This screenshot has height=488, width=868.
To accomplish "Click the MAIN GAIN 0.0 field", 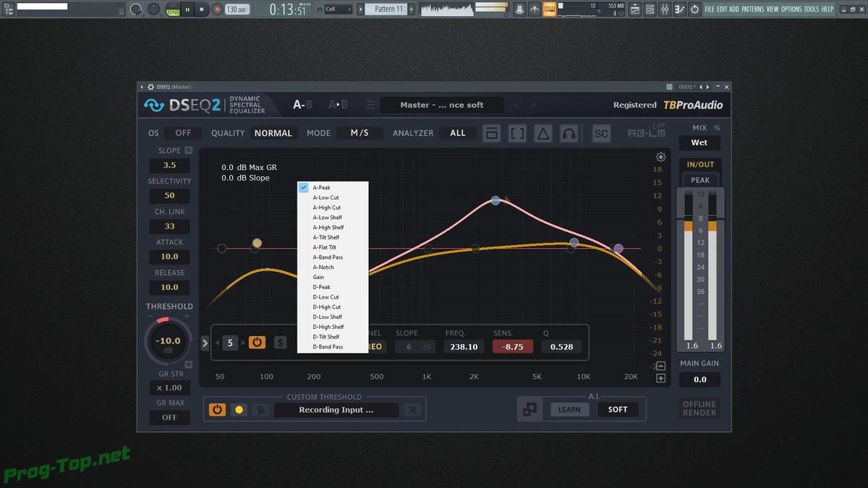I will click(x=699, y=379).
